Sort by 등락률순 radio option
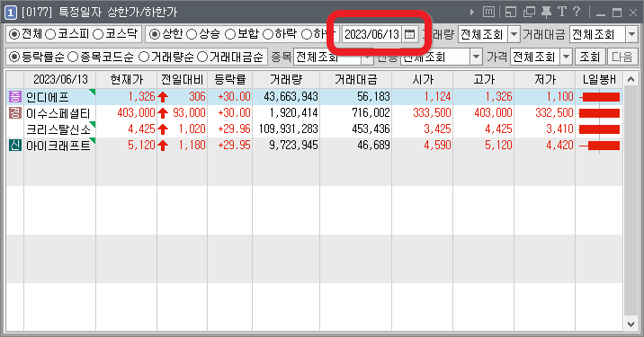The width and height of the screenshot is (644, 337). point(14,57)
